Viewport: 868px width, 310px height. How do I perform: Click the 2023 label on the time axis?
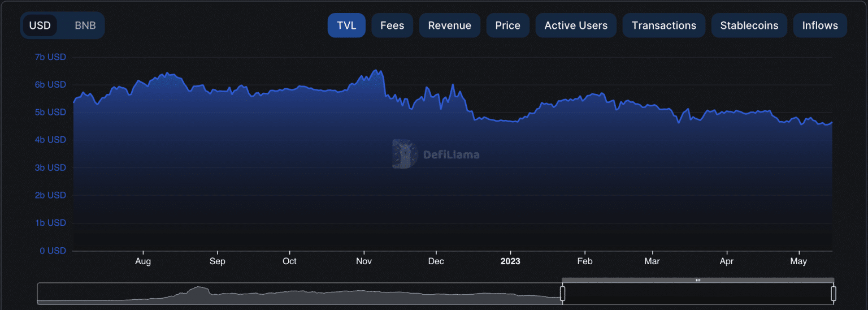pos(510,261)
